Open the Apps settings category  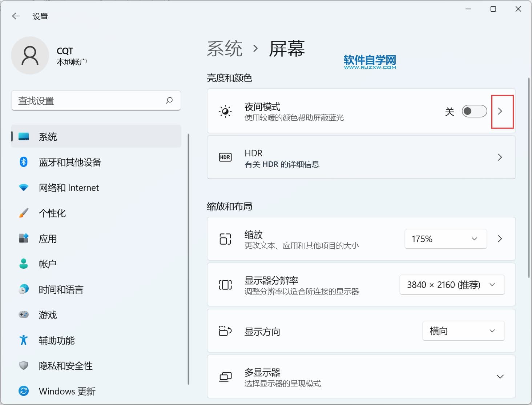point(48,238)
